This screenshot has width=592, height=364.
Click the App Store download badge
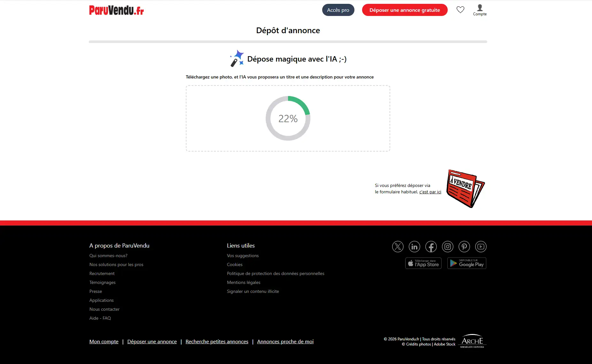[x=423, y=263]
